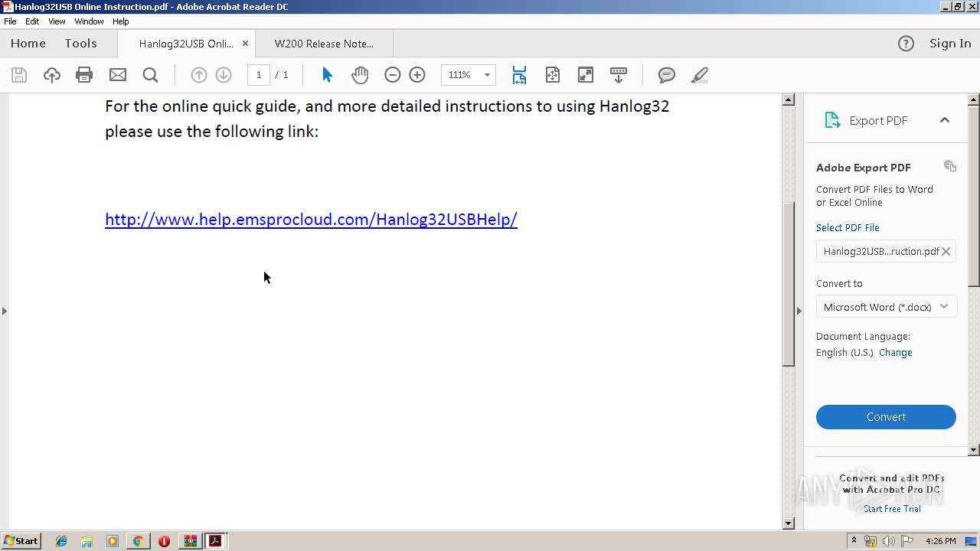980x551 pixels.
Task: Click the Save file icon
Action: (x=19, y=75)
